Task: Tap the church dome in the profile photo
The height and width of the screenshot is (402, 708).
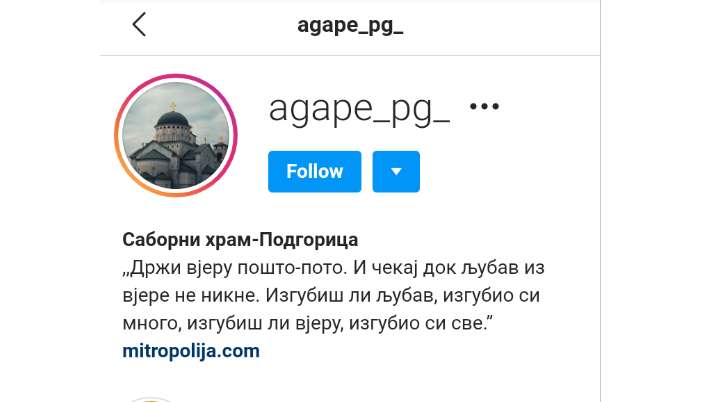Action: tap(172, 119)
